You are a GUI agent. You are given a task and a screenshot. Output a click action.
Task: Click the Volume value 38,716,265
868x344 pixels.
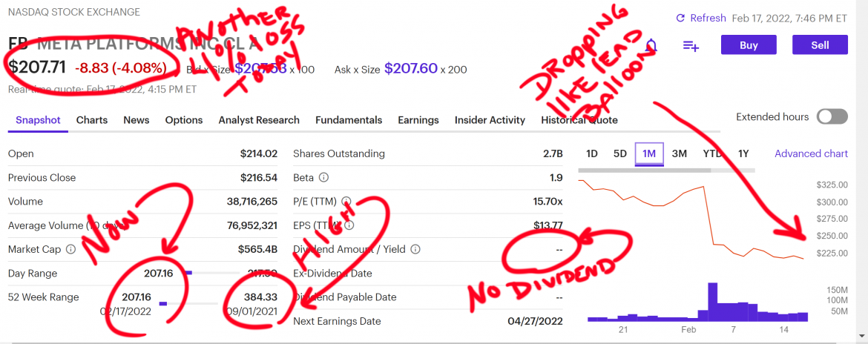pos(252,202)
